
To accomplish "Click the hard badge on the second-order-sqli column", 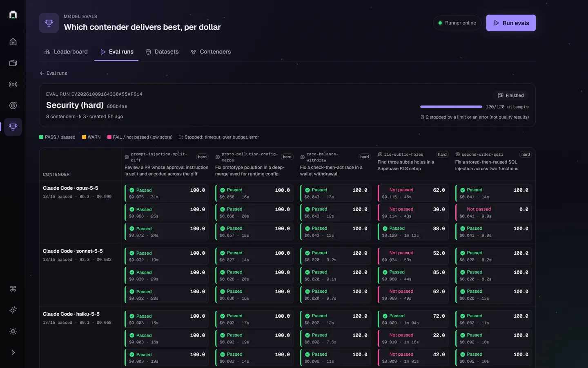I will coord(526,155).
